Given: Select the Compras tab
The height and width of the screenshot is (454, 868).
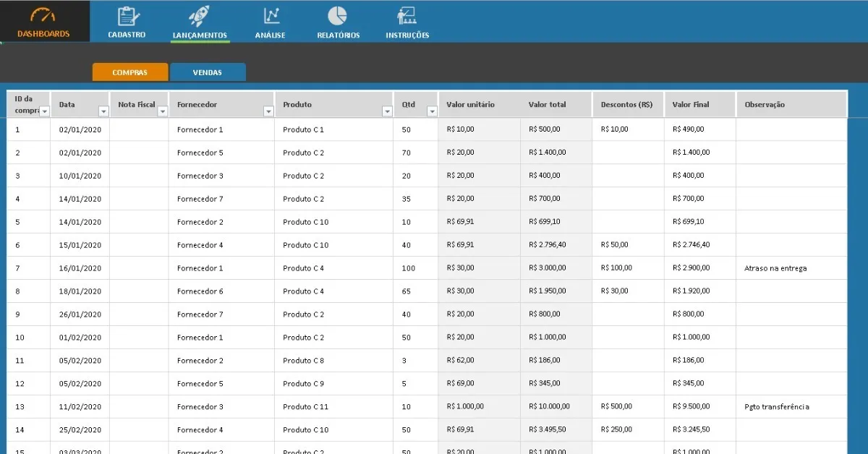Looking at the screenshot, I should point(130,72).
